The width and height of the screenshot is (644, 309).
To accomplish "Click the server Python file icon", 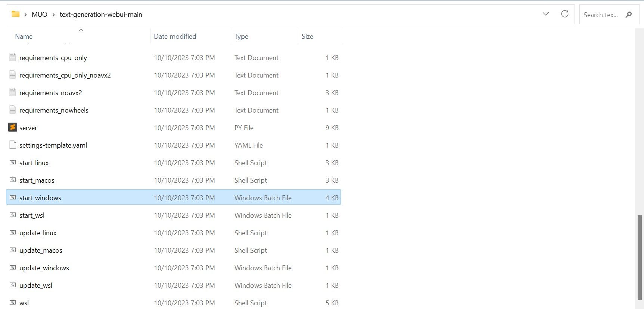I will [12, 127].
